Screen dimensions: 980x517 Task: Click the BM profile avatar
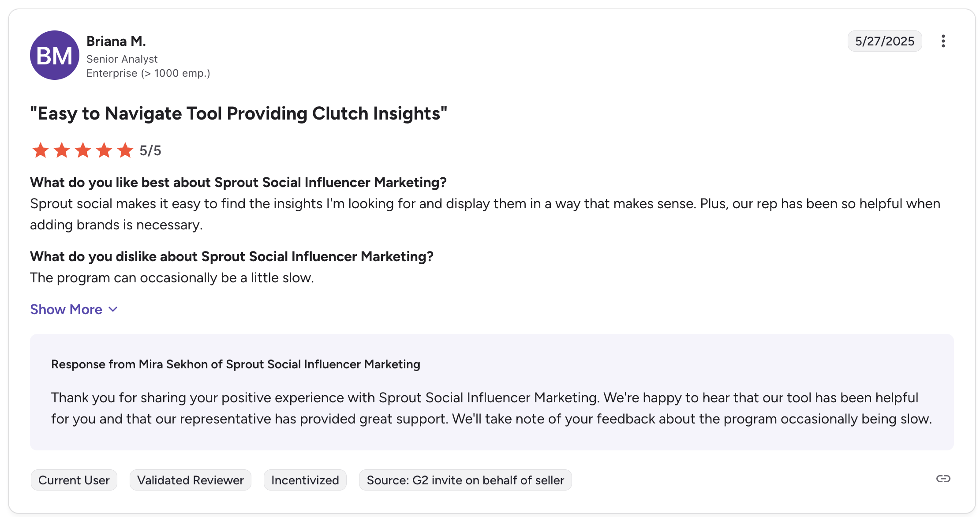click(55, 55)
